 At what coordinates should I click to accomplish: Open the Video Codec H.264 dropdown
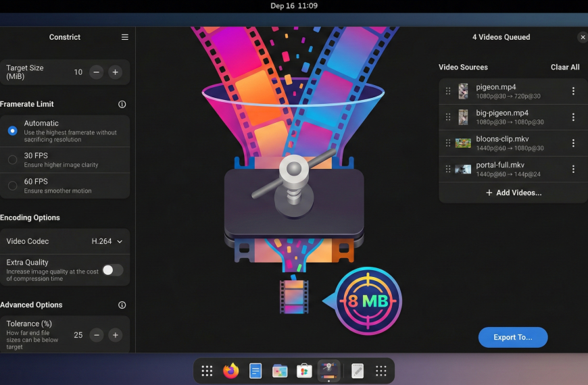pos(65,241)
